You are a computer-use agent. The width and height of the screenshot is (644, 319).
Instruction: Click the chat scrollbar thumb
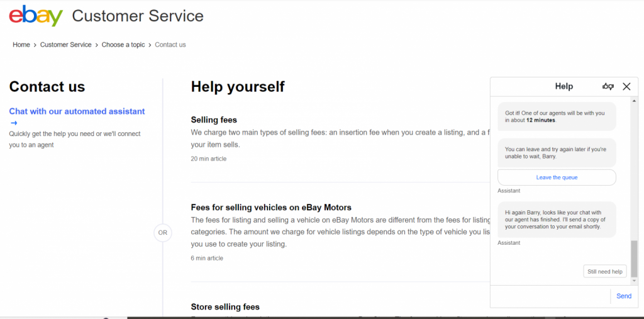click(x=634, y=259)
